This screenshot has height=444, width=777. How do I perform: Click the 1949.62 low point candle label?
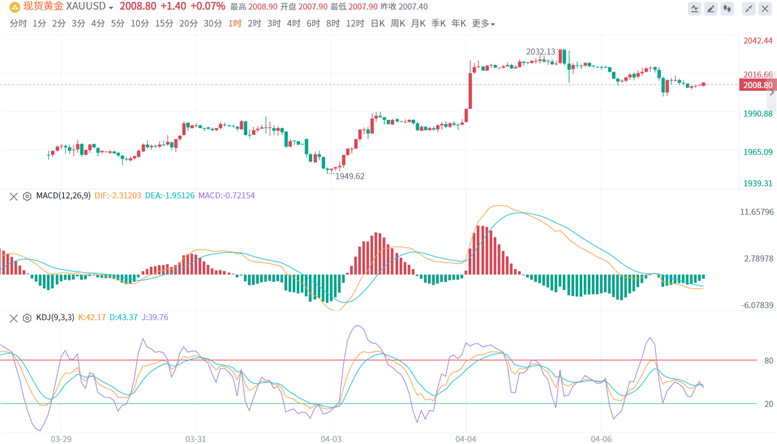(x=350, y=176)
